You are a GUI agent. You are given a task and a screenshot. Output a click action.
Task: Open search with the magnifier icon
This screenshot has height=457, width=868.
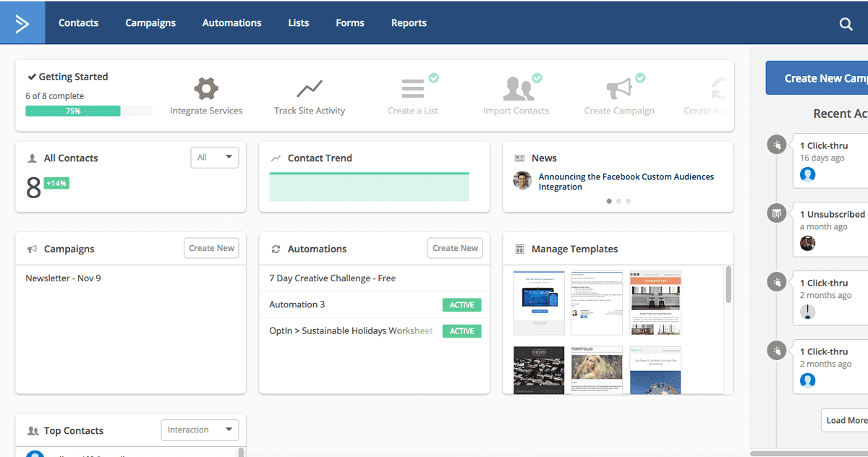(846, 24)
